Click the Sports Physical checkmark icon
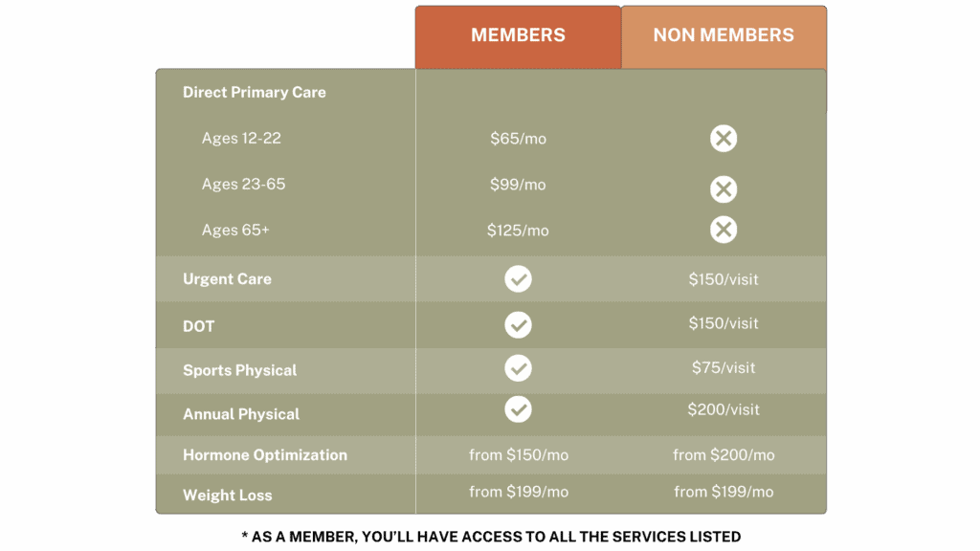Image resolution: width=980 pixels, height=551 pixels. pyautogui.click(x=518, y=368)
